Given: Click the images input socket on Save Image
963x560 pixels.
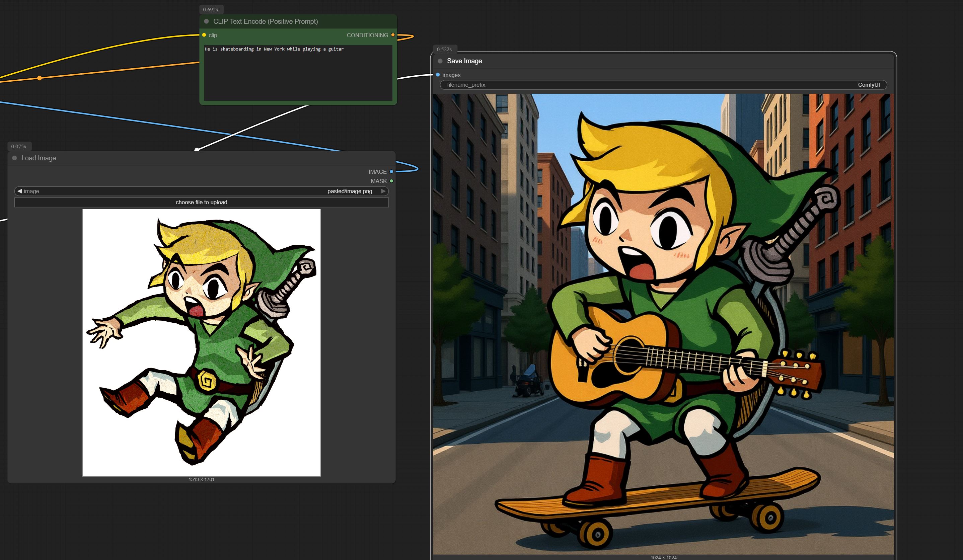Looking at the screenshot, I should click(x=438, y=75).
